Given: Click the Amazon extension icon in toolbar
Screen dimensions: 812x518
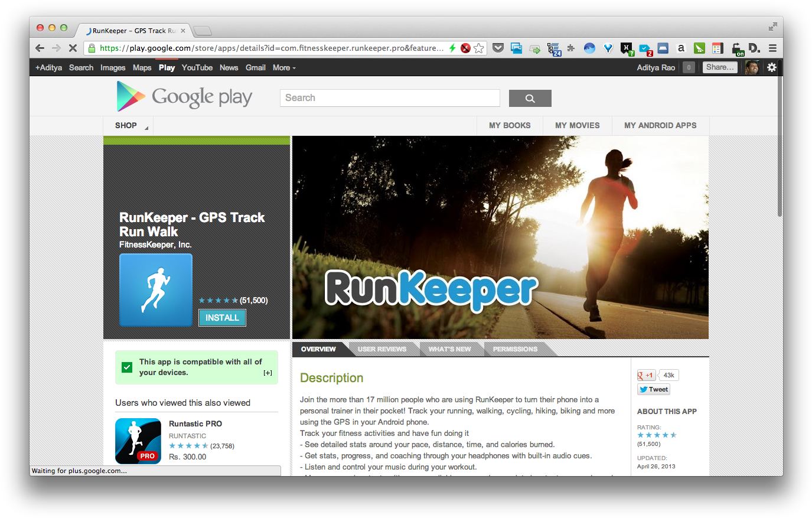Looking at the screenshot, I should pos(681,48).
